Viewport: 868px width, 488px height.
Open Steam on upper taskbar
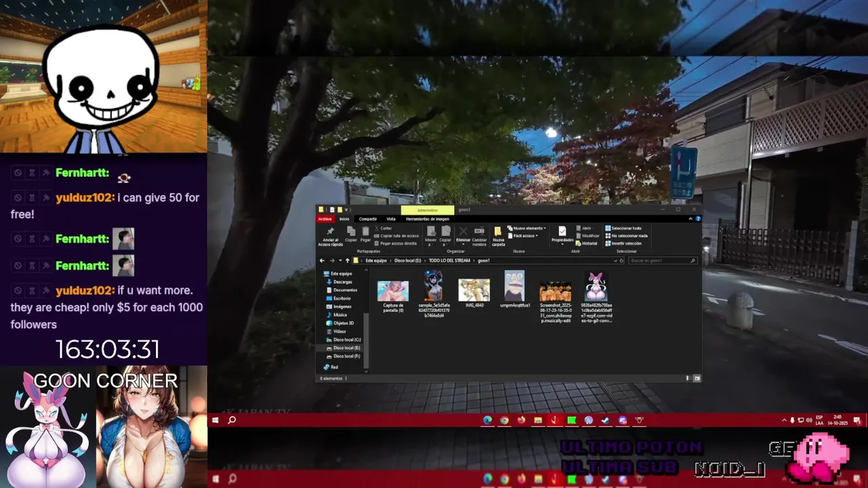[605, 420]
